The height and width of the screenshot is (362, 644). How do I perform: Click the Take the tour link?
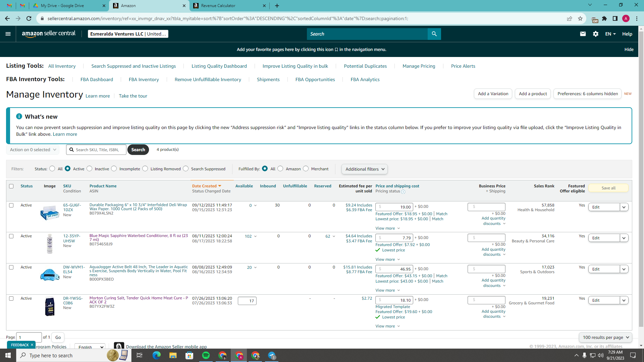point(133,96)
